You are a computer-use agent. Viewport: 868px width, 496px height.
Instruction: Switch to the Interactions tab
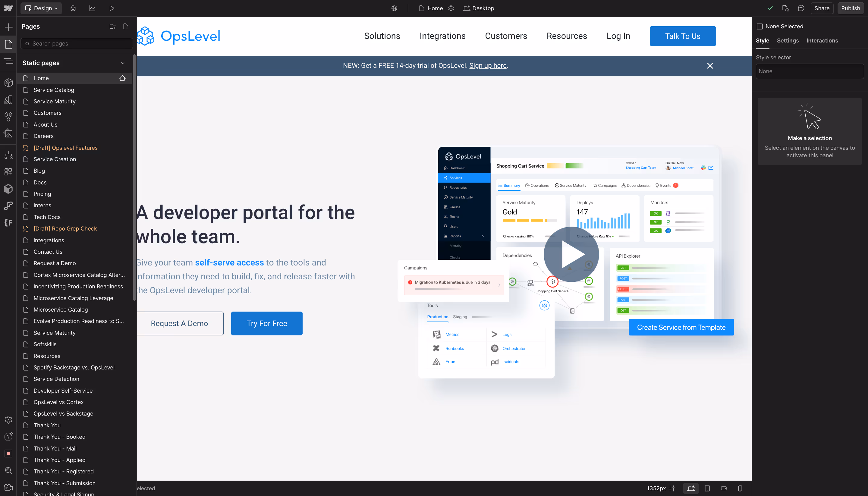(822, 41)
